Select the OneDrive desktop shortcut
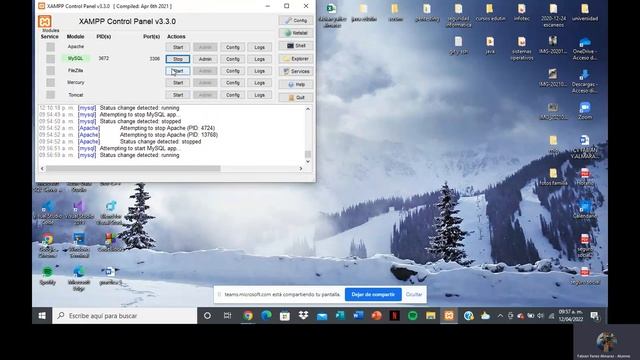The height and width of the screenshot is (360, 640). pyautogui.click(x=584, y=49)
